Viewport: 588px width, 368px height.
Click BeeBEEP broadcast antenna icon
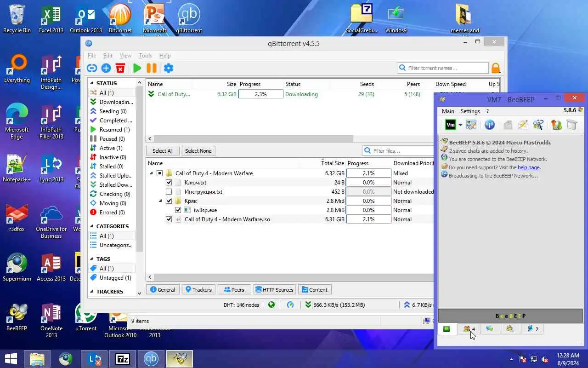click(x=489, y=125)
